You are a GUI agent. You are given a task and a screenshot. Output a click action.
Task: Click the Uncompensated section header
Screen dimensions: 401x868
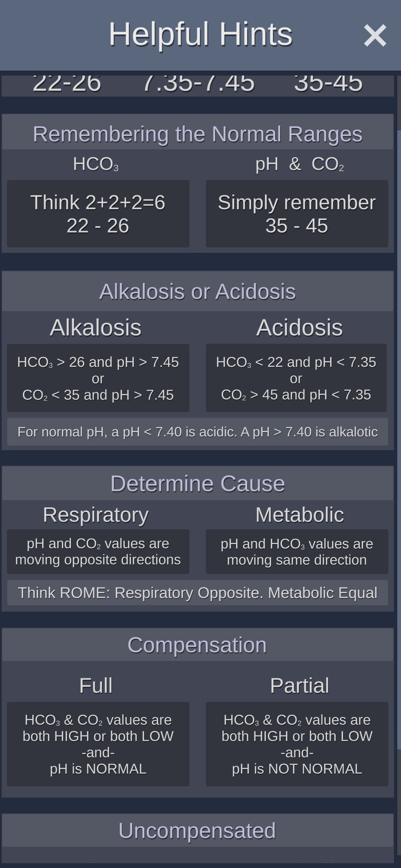click(x=198, y=831)
